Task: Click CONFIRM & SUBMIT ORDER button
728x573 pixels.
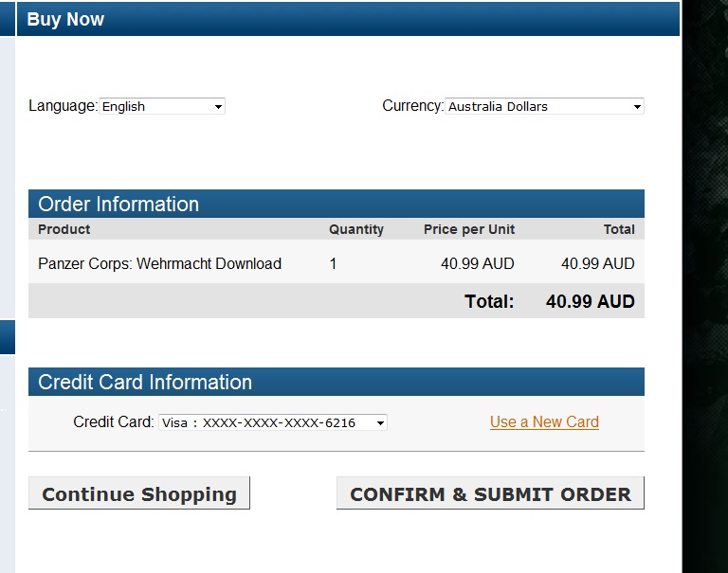Action: 490,493
